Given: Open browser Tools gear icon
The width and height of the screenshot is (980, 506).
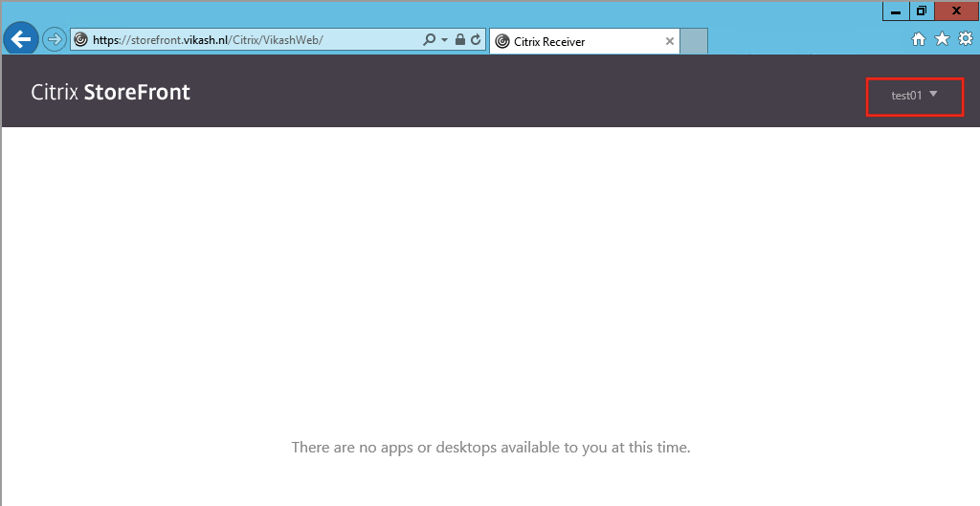Looking at the screenshot, I should tap(966, 38).
